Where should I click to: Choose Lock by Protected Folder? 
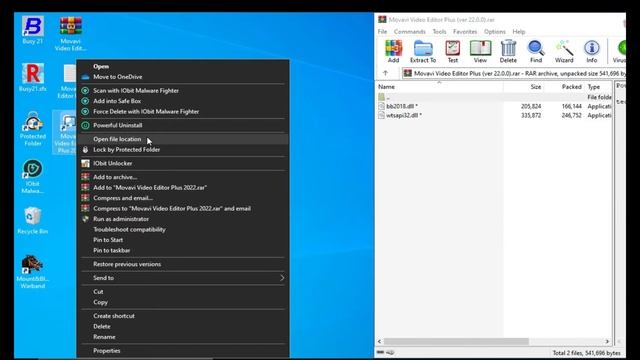(x=183, y=149)
